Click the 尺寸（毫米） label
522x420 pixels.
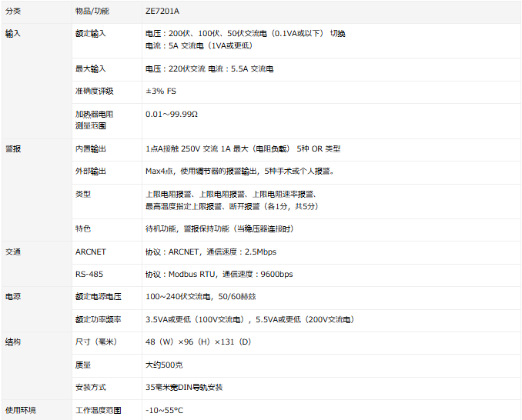96,342
